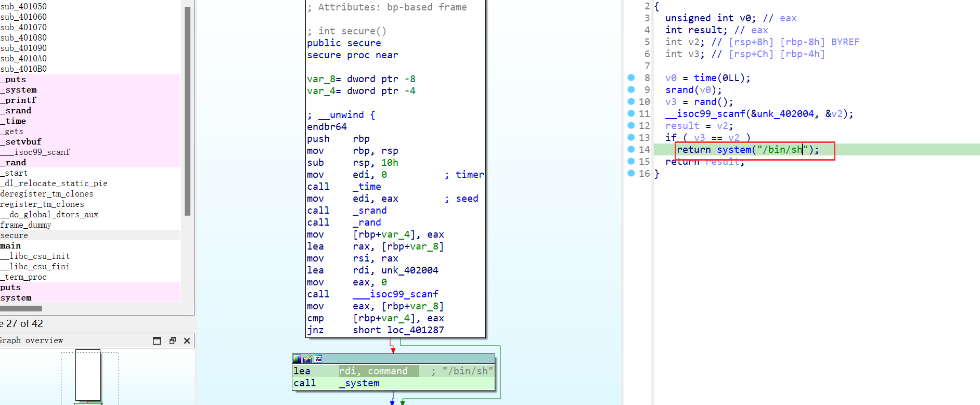Viewport: 980px width, 405px height.
Task: Select _dl_relocate_static_pie function
Action: 90,183
